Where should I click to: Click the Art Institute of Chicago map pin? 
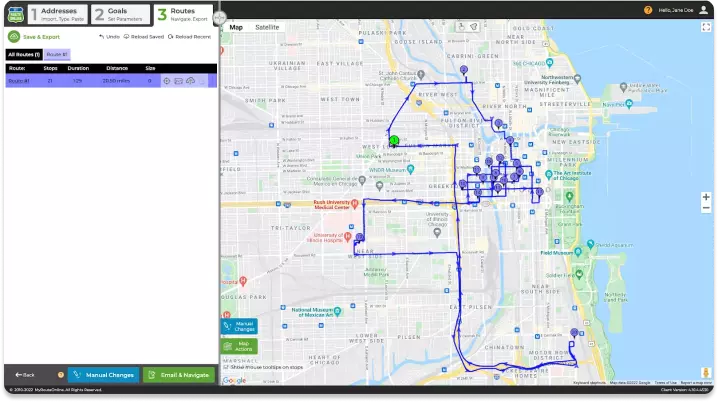point(549,174)
